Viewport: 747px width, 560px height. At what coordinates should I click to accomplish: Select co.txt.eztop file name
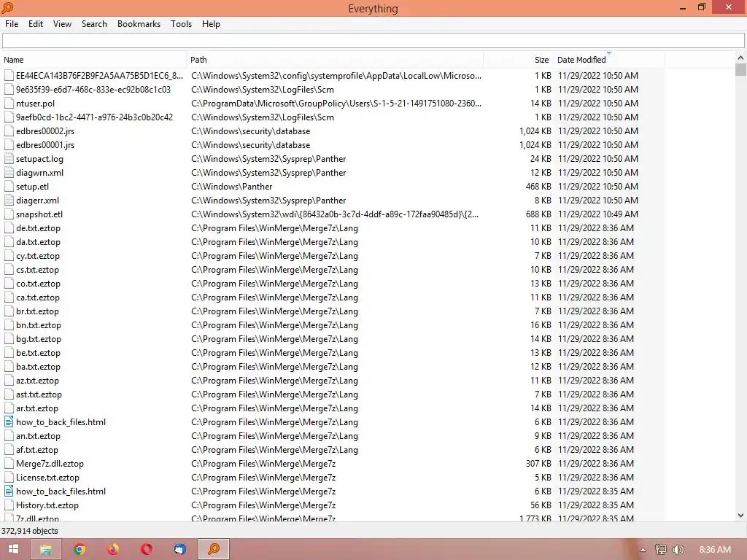click(38, 283)
